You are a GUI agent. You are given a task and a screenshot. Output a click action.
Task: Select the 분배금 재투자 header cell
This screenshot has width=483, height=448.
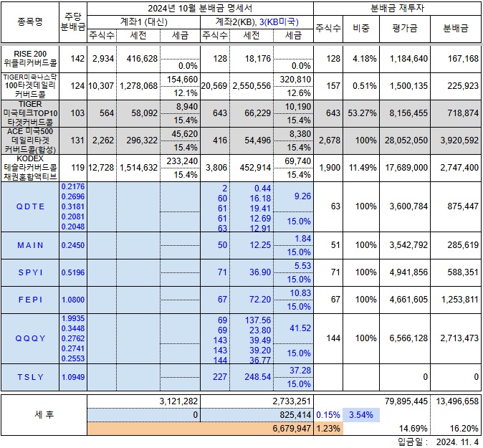click(398, 9)
